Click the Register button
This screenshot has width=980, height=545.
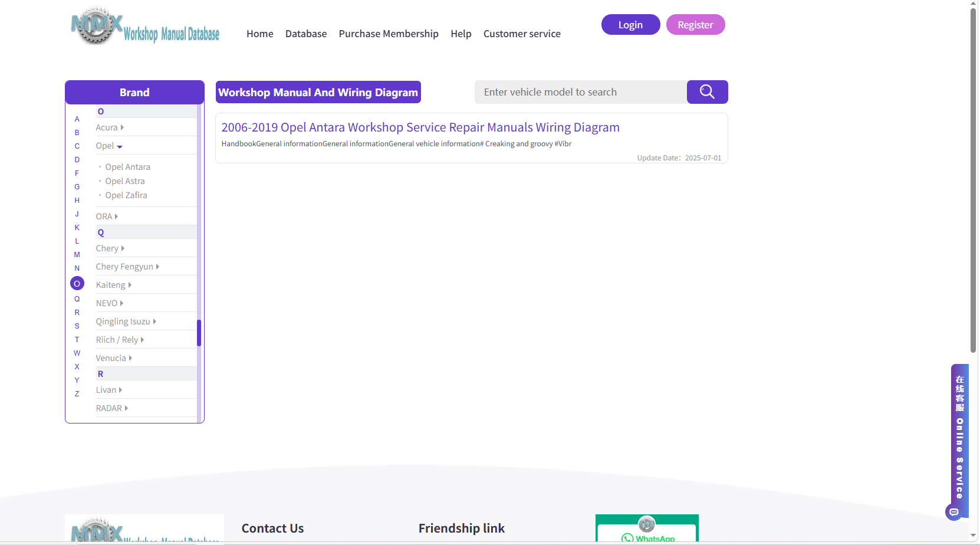(695, 25)
